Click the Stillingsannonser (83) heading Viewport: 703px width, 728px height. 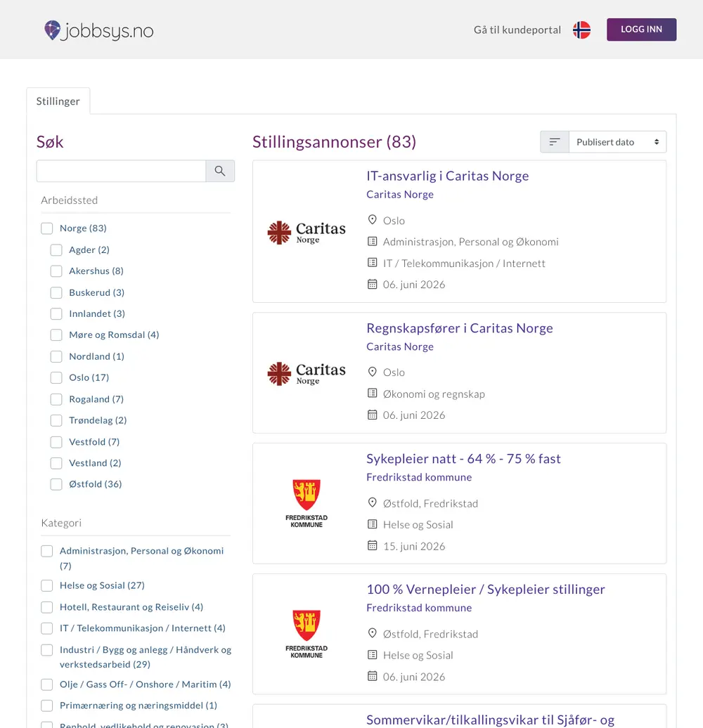[334, 142]
